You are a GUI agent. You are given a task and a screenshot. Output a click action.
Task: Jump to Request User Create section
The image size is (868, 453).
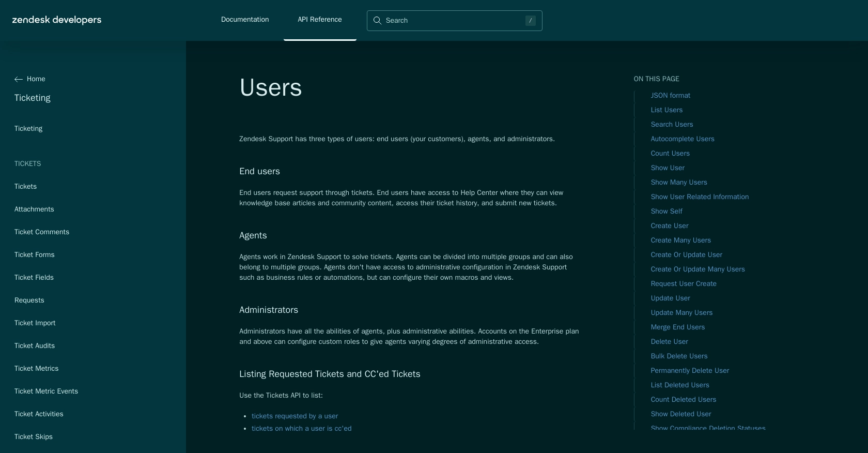[x=684, y=284]
